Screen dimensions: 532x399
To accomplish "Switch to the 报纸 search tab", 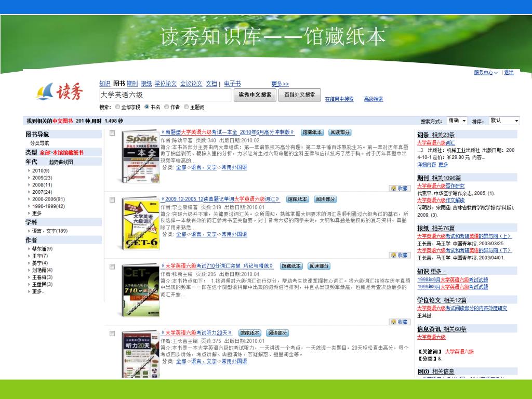I will tap(146, 84).
